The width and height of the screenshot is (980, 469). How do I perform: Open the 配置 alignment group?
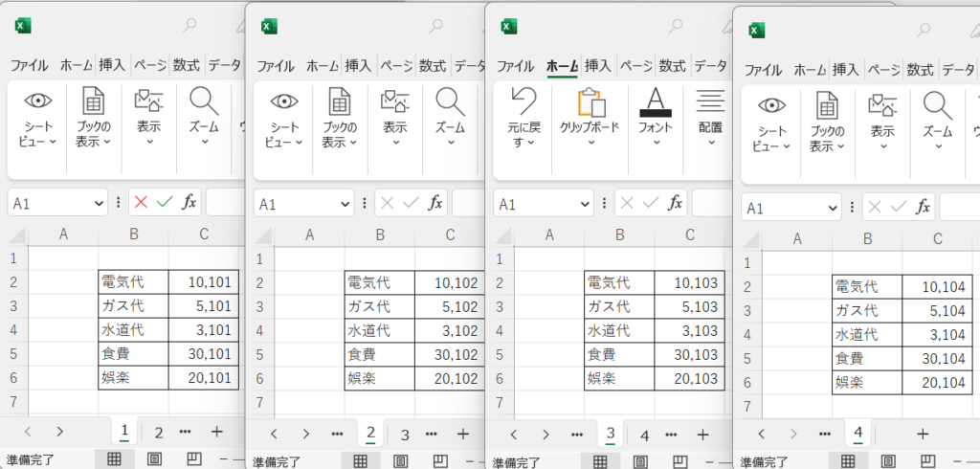(x=709, y=101)
